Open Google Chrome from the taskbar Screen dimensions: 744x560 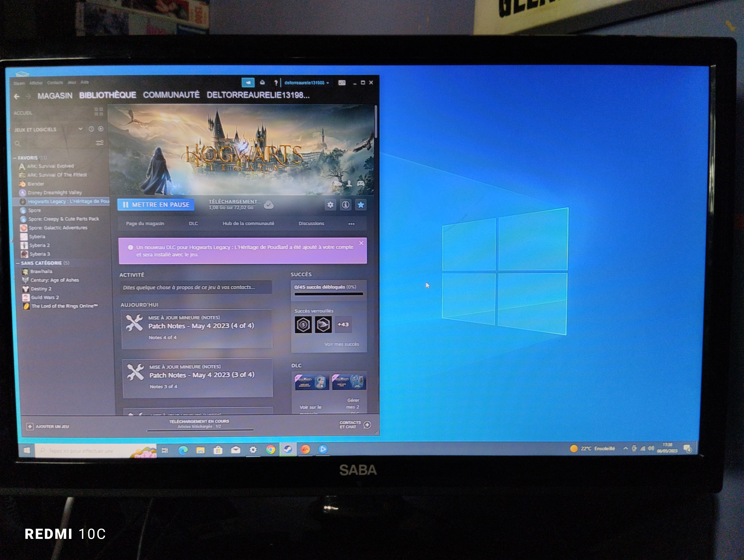(270, 450)
